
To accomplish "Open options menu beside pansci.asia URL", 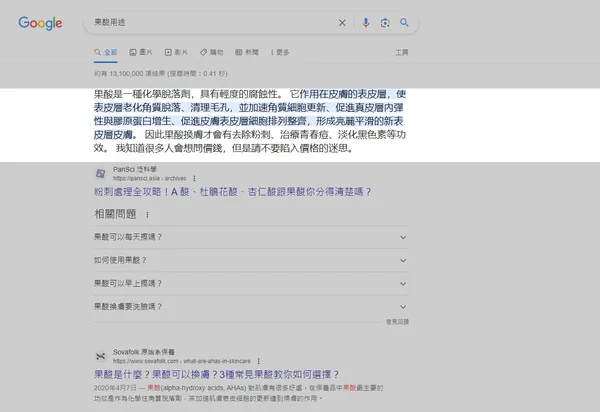I will 194,179.
